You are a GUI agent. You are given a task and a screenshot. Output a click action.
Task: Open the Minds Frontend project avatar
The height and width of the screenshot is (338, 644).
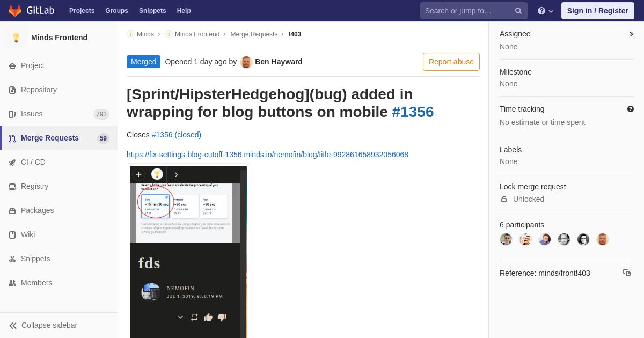(x=16, y=38)
